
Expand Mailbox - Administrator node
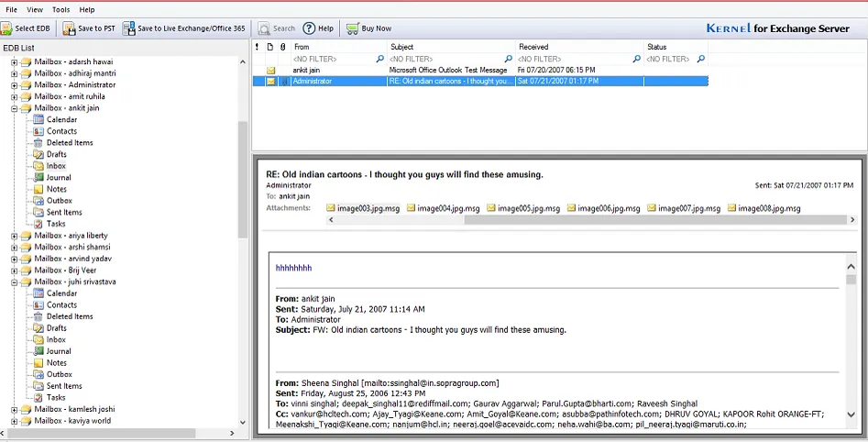tap(15, 84)
